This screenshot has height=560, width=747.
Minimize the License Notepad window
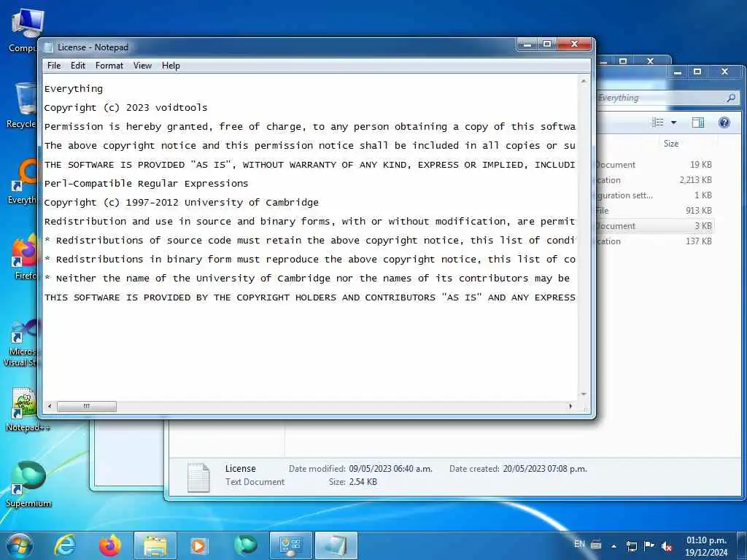527,44
